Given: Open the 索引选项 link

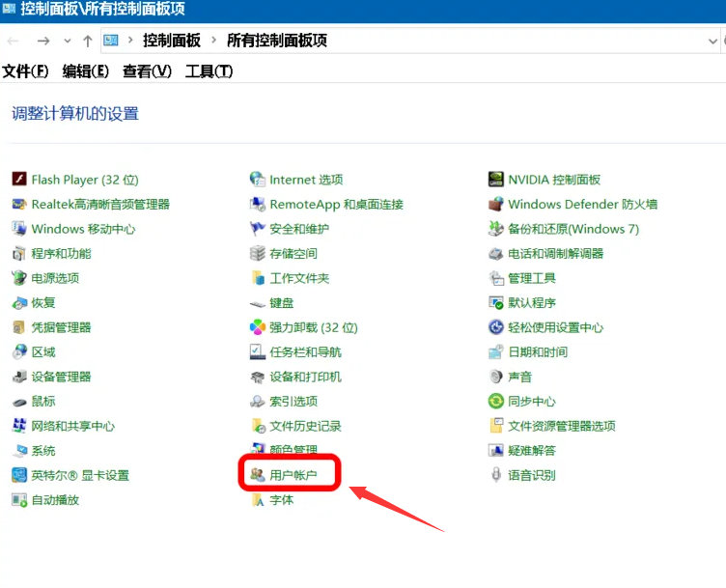Looking at the screenshot, I should (x=293, y=402).
